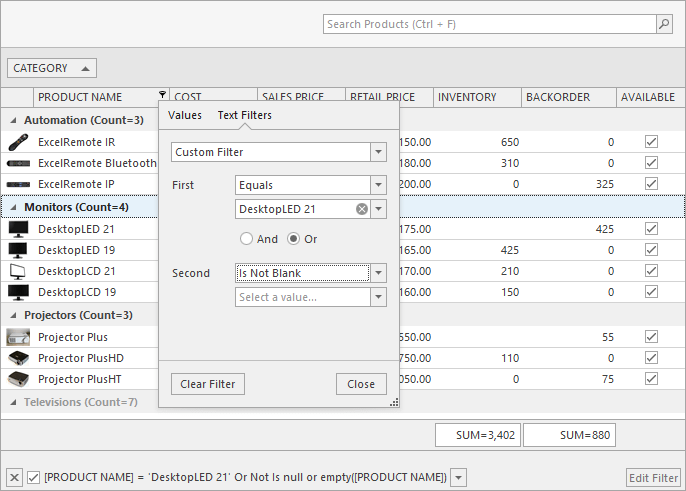Remove the filter with the X icon
686x491 pixels.
14,478
